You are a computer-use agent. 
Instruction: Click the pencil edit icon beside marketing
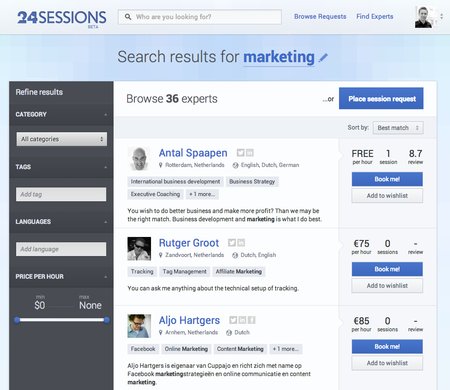(323, 58)
